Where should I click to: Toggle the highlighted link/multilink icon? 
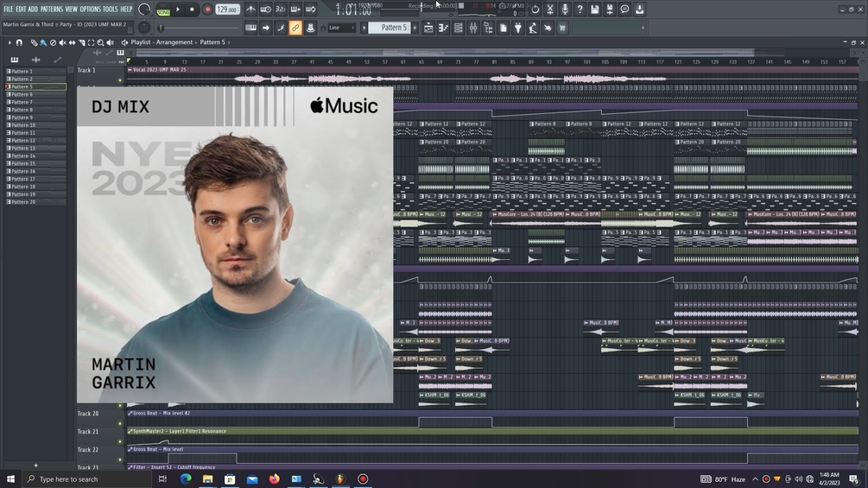pos(295,28)
